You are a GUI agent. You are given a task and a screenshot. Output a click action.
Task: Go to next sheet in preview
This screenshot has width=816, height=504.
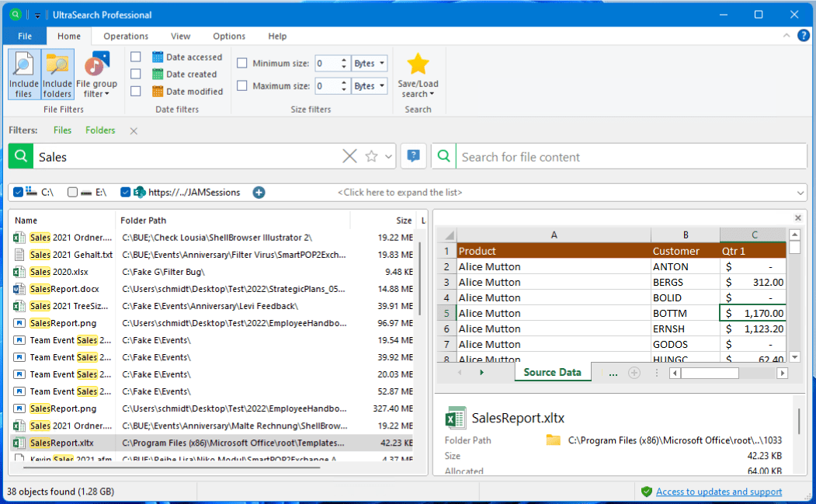tap(481, 373)
